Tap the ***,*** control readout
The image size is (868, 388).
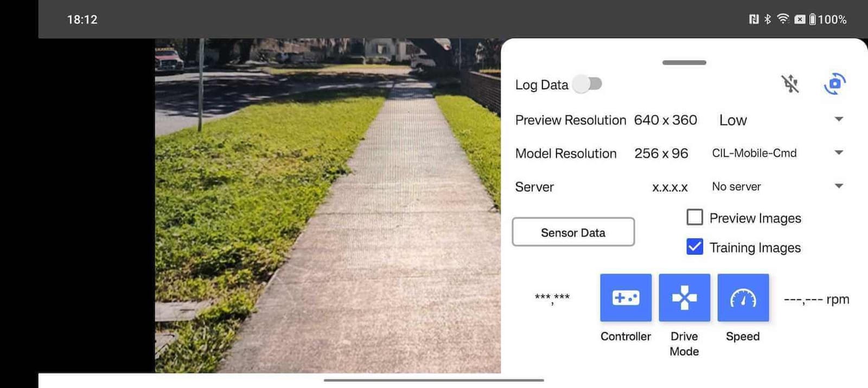[x=552, y=298]
